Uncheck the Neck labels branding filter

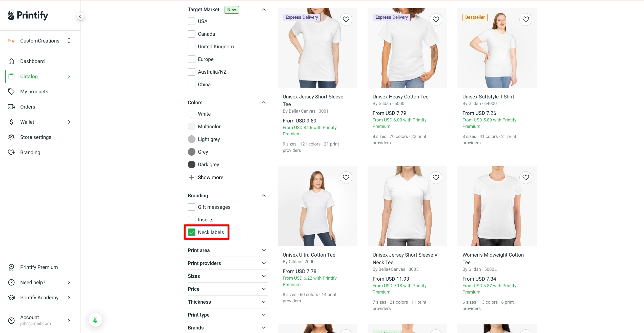192,232
